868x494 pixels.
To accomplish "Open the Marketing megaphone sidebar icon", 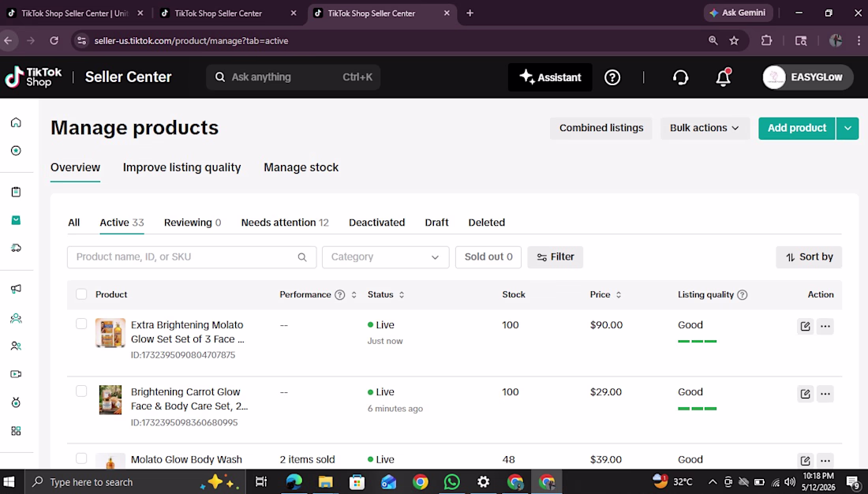I will pos(16,289).
